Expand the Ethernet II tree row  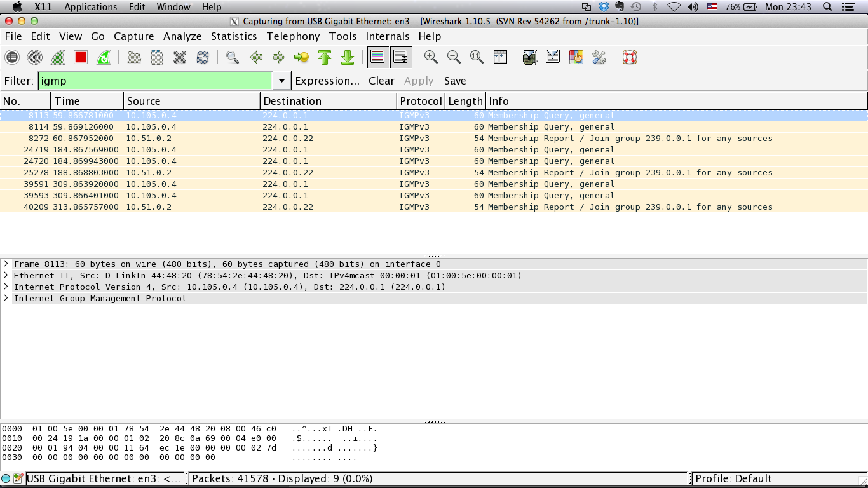6,275
